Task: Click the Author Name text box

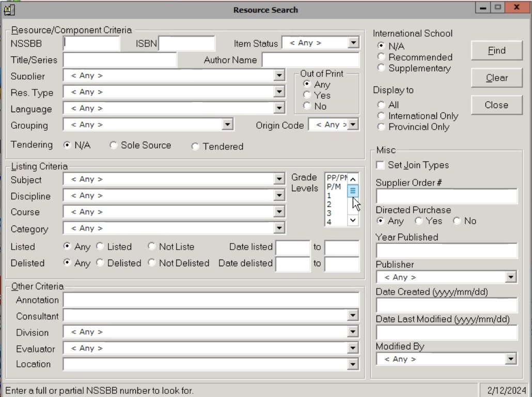Action: [x=310, y=60]
